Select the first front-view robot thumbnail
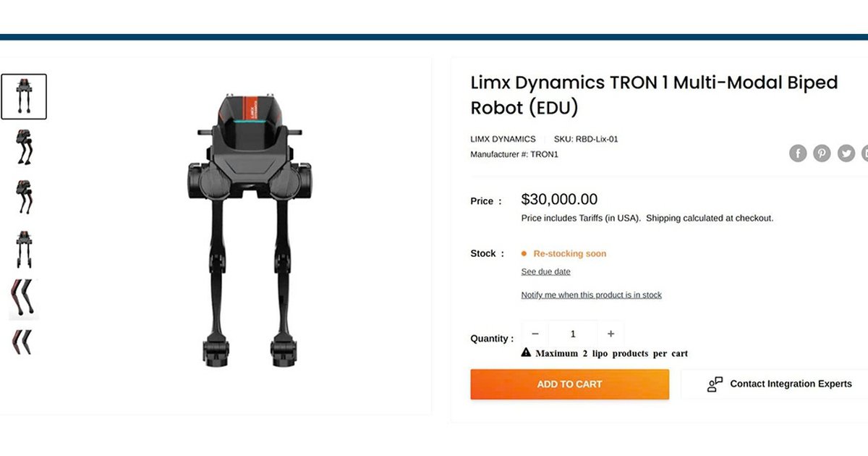The height and width of the screenshot is (456, 868). [x=24, y=96]
